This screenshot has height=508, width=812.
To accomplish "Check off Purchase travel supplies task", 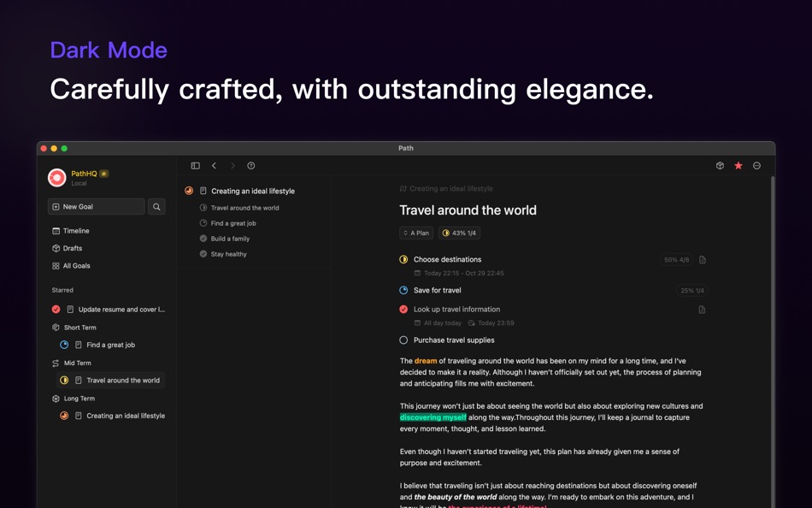I will (x=403, y=340).
